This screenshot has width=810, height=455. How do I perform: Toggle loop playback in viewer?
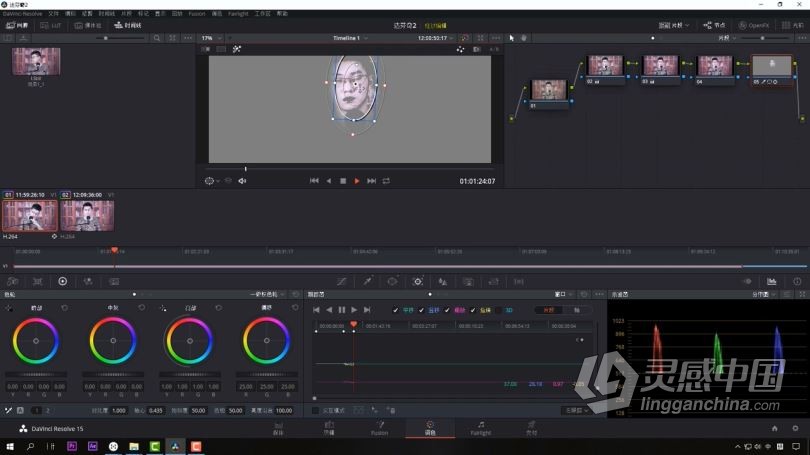pos(386,181)
